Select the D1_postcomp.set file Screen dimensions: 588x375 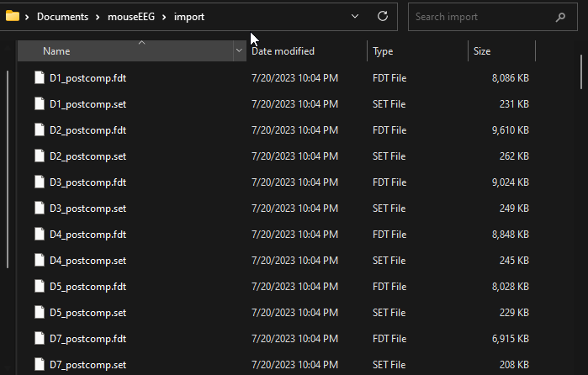[x=87, y=104]
